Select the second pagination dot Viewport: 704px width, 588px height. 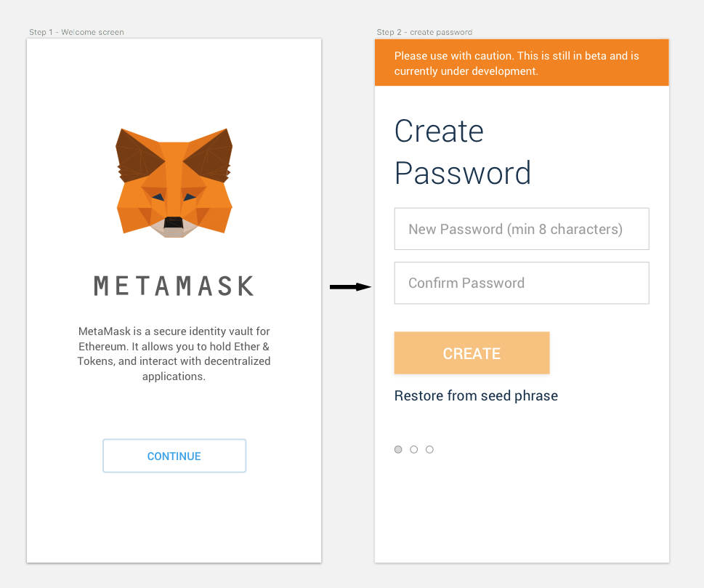click(x=413, y=449)
